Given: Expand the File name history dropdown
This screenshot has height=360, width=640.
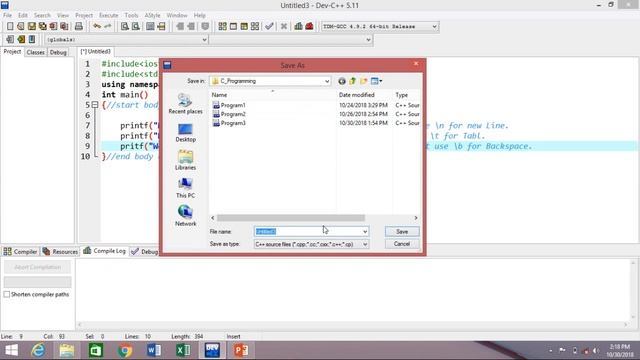Looking at the screenshot, I should coord(365,231).
